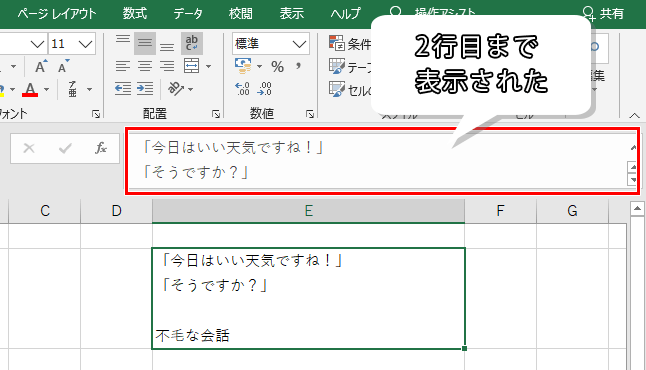Apply comma style

(299, 66)
